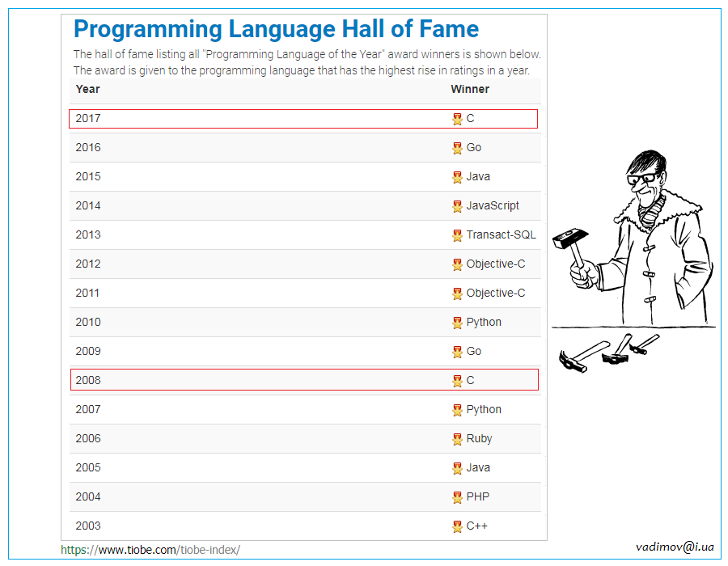Select the year 2004 cell
728x566 pixels.
point(88,497)
